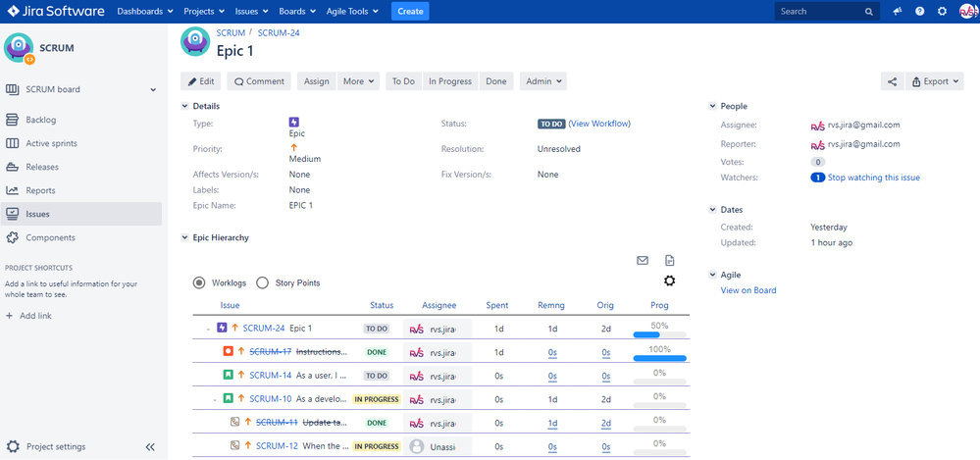
Task: Click the share issue icon
Action: [892, 81]
